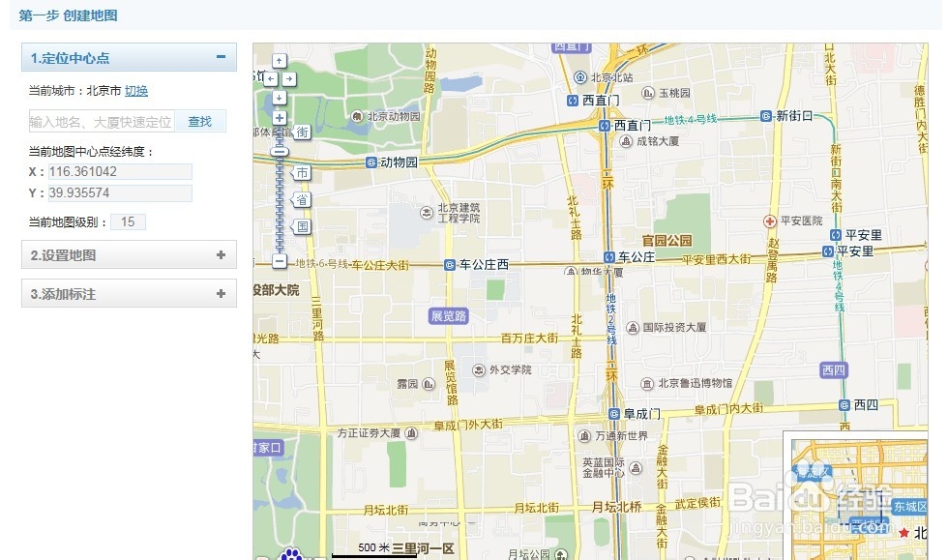Click the map level field showing 15
The image size is (948, 560).
pos(128,221)
